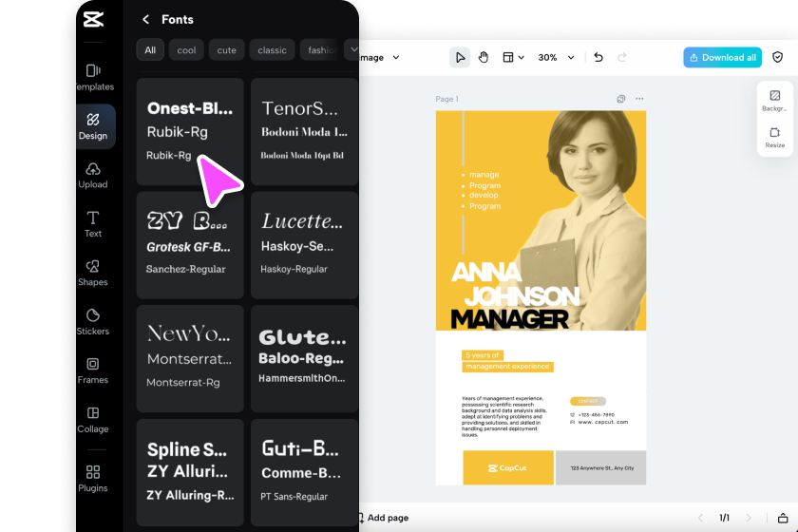Open the Stickers sidebar panel
Viewport: 798px width, 532px height.
pos(93,322)
